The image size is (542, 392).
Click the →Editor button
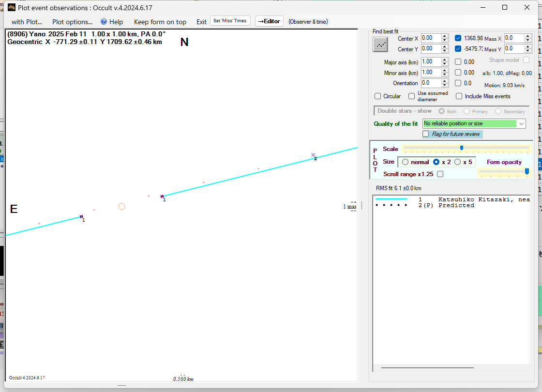click(x=269, y=21)
